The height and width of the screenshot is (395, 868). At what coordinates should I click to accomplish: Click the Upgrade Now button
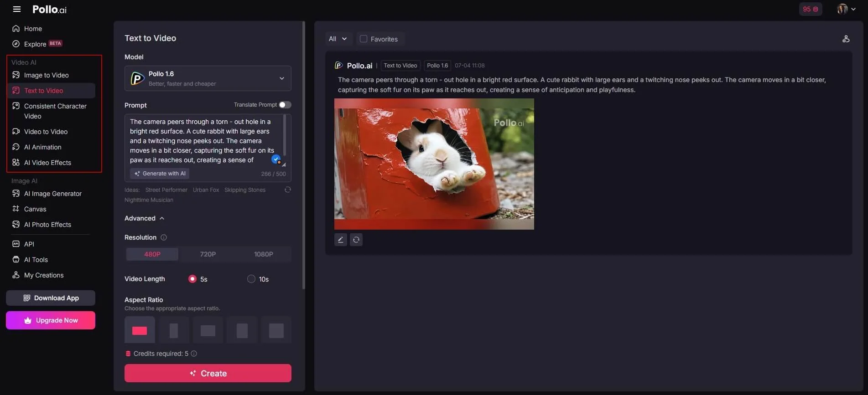(51, 320)
